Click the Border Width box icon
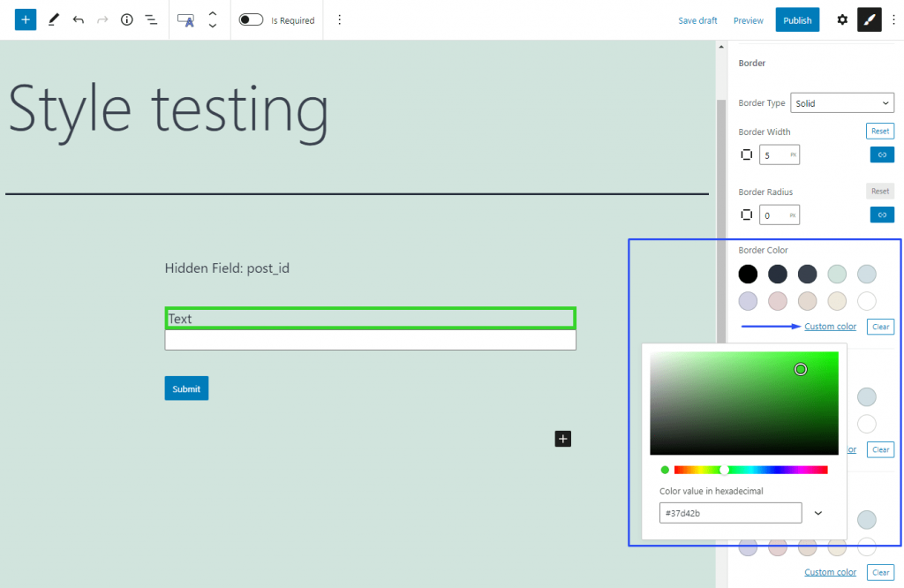 (x=747, y=155)
